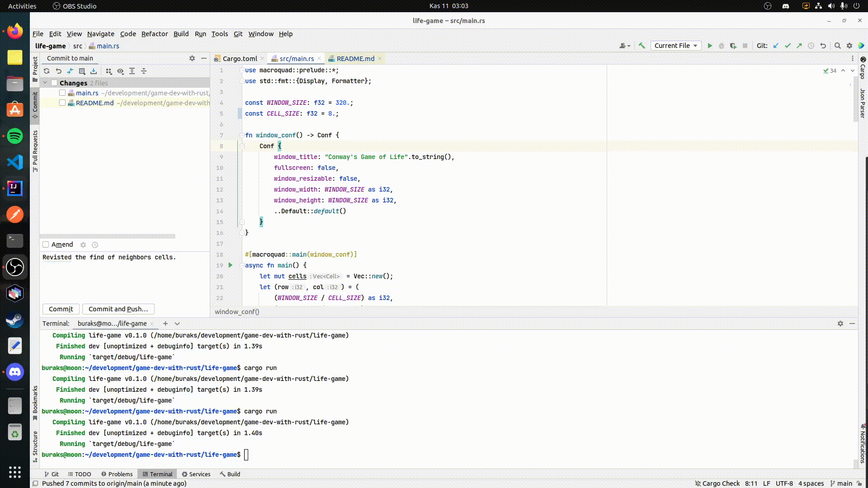Click the Build project hammer icon
Viewport: 868px width, 488px height.
coord(642,46)
